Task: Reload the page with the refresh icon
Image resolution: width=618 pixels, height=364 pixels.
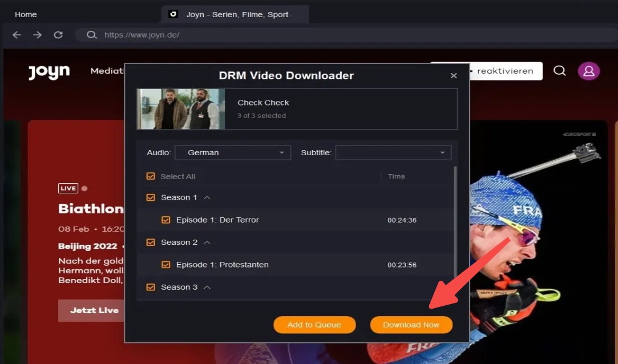Action: point(58,35)
